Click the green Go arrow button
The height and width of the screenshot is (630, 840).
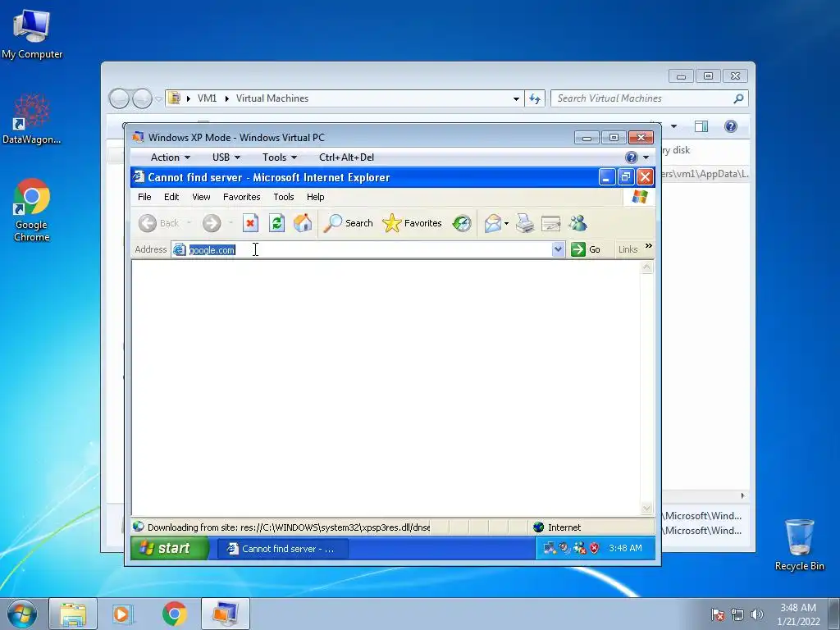(586, 249)
